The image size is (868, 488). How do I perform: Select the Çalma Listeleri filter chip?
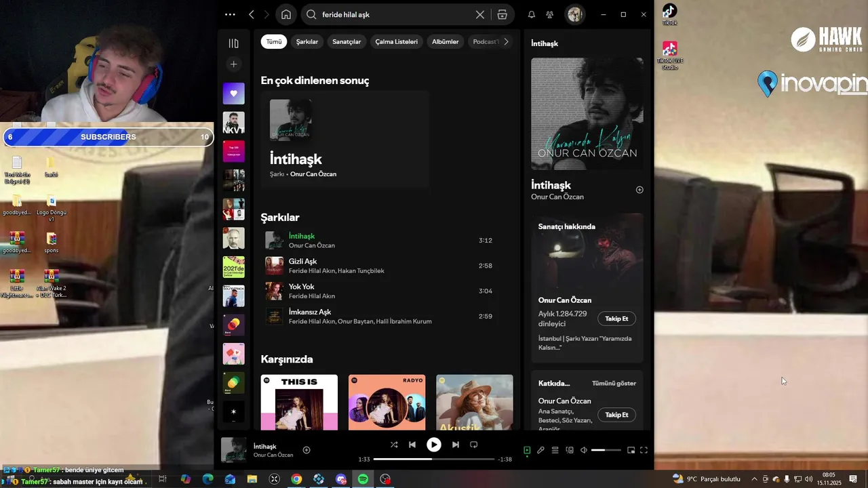397,41
